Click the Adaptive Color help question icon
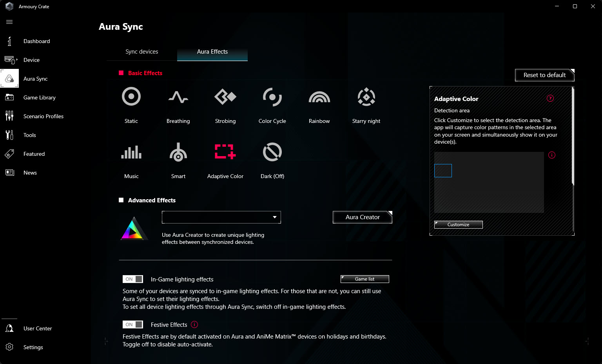This screenshot has width=602, height=364. tap(550, 98)
